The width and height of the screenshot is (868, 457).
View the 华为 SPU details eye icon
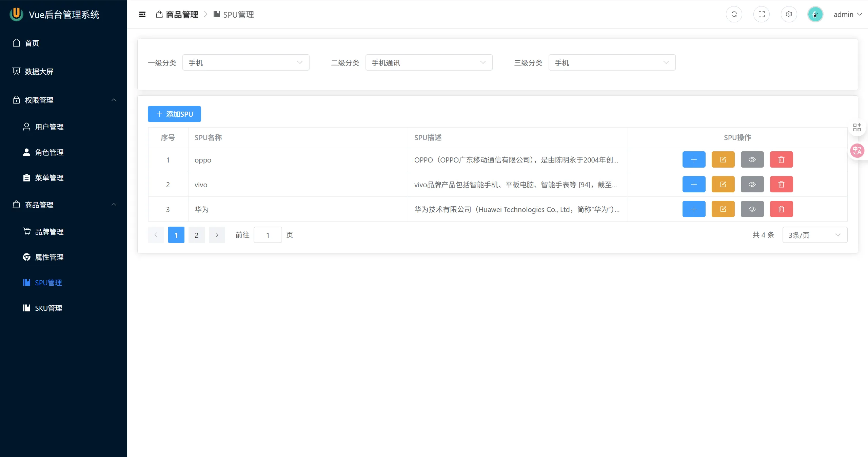[752, 209]
